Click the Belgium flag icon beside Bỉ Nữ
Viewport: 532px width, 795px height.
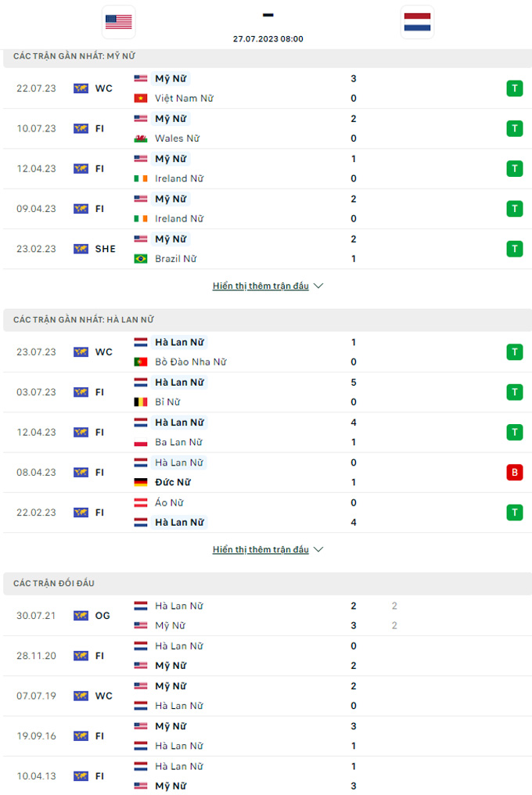(141, 402)
